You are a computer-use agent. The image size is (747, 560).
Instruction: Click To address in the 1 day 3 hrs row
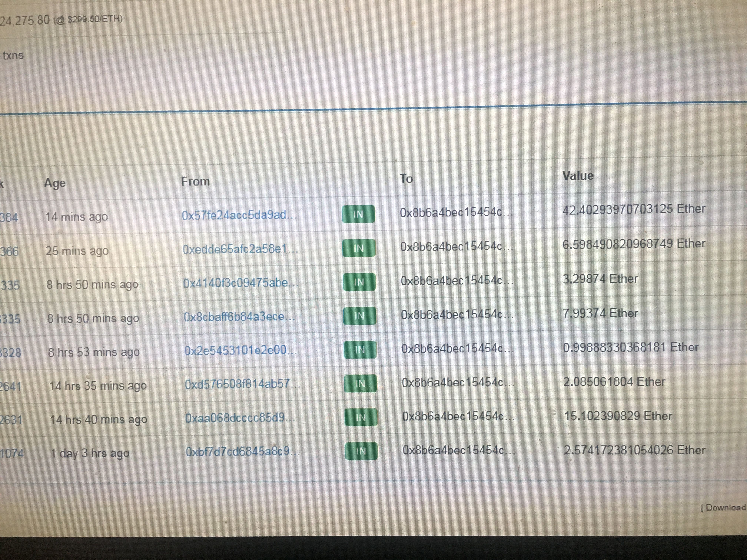coord(459,450)
